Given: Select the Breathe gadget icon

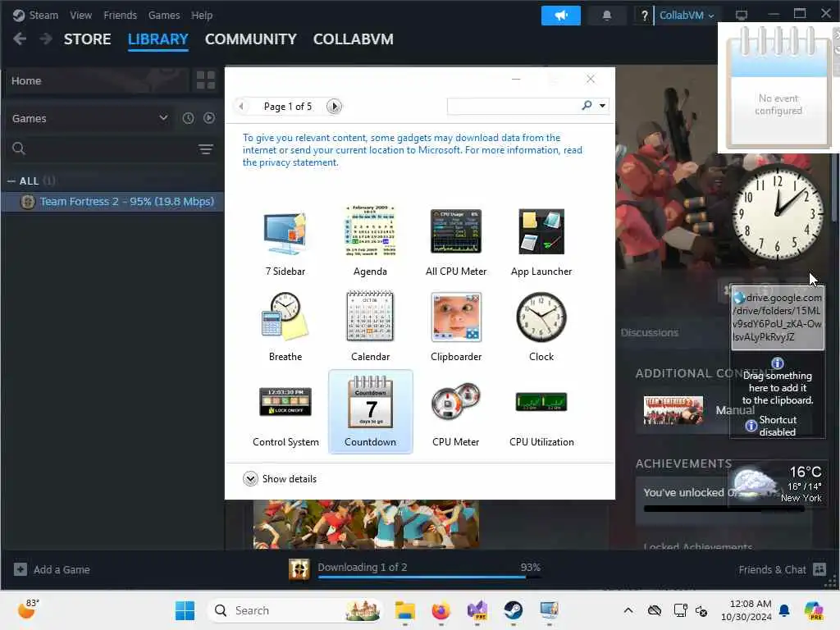Looking at the screenshot, I should click(285, 317).
